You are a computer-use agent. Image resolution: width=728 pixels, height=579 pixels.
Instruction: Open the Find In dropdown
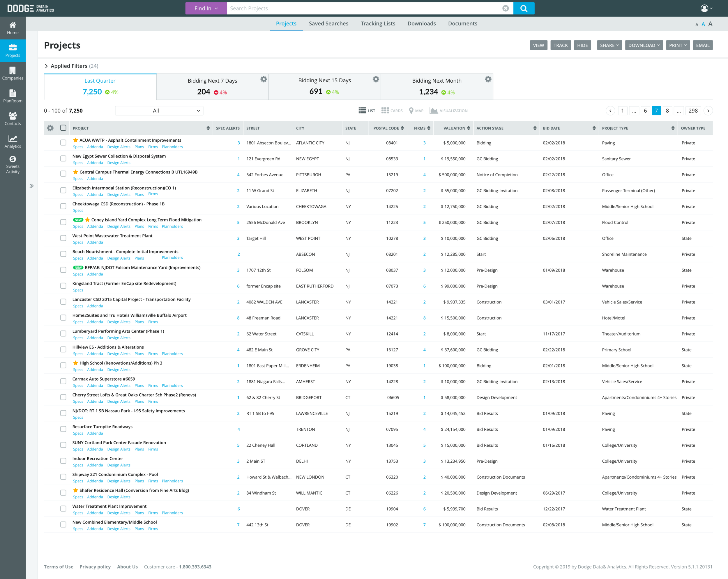[x=206, y=8]
